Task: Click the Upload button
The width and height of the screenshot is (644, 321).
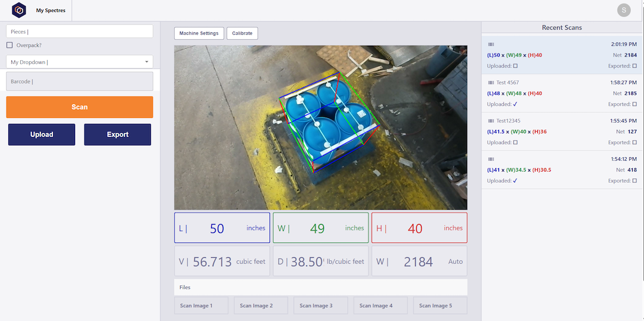Action: tap(42, 135)
